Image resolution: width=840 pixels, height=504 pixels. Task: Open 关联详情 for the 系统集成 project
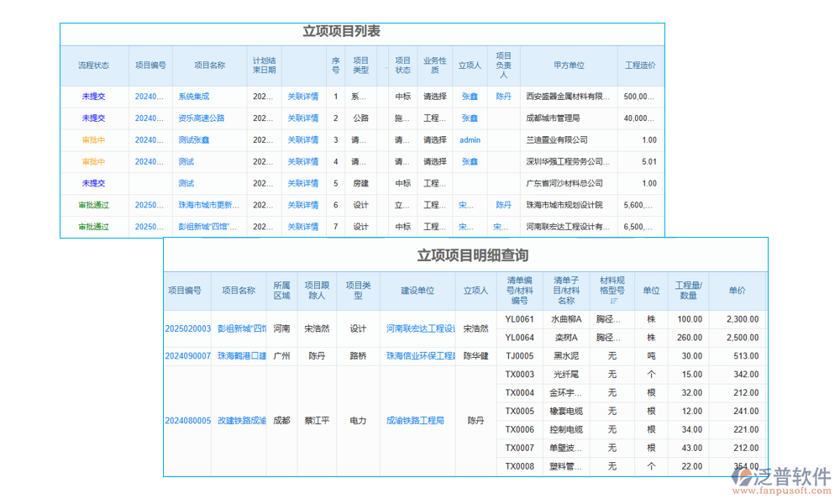pos(302,97)
